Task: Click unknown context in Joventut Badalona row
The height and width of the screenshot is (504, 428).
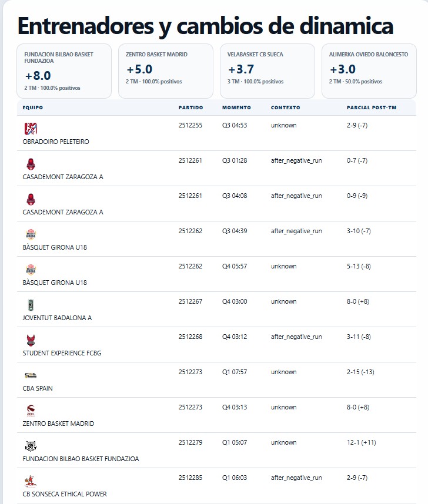Action: [x=283, y=301]
